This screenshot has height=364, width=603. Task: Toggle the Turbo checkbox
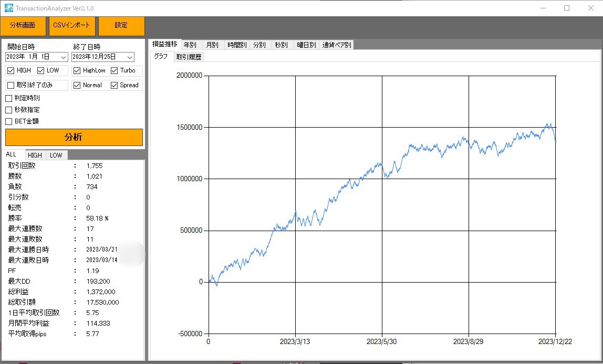click(114, 70)
